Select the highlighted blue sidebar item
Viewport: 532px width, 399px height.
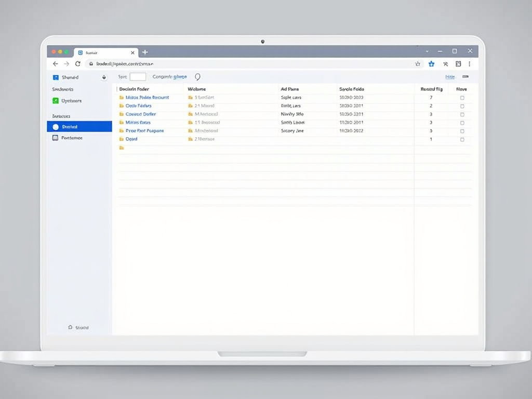[x=79, y=127]
